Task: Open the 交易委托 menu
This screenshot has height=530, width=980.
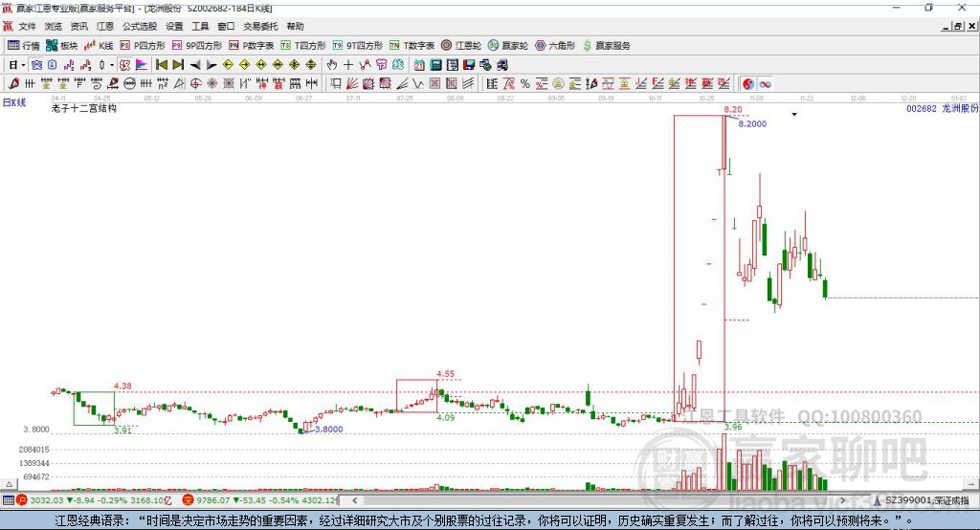Action: coord(260,26)
